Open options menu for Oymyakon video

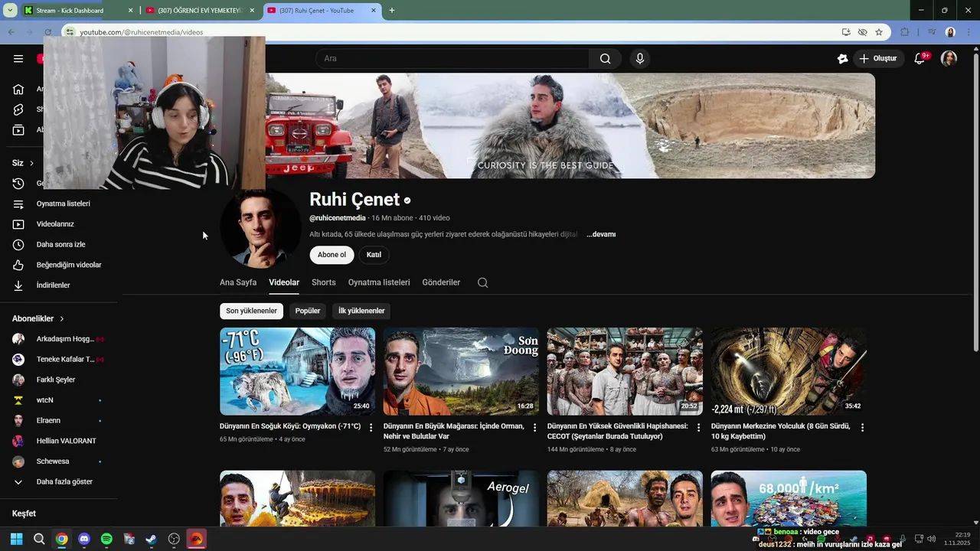pyautogui.click(x=371, y=427)
